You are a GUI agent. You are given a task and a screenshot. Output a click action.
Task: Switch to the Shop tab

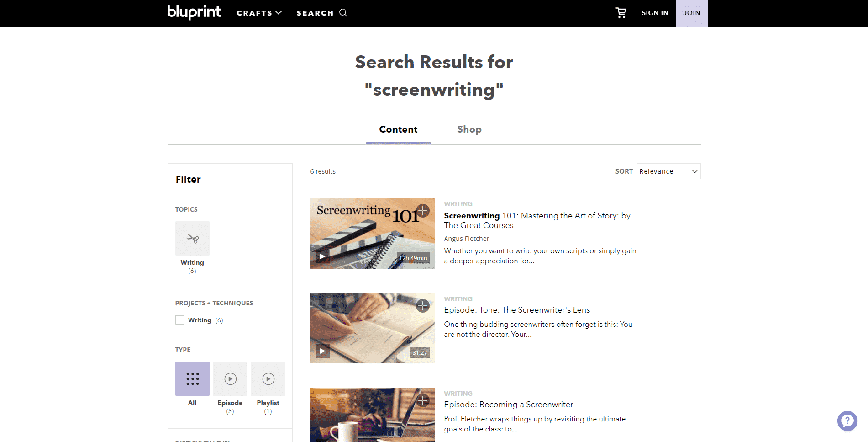469,129
